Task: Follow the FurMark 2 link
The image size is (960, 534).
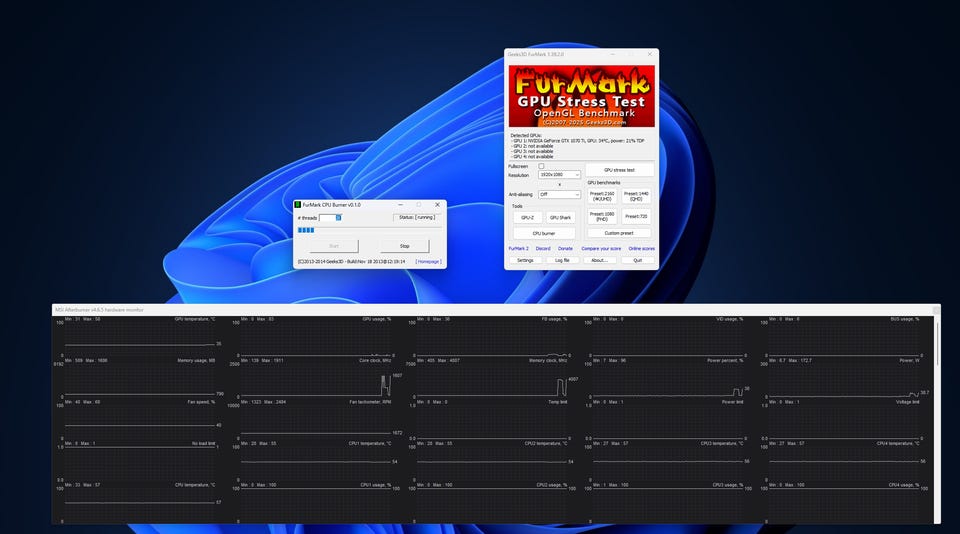Action: pos(519,249)
